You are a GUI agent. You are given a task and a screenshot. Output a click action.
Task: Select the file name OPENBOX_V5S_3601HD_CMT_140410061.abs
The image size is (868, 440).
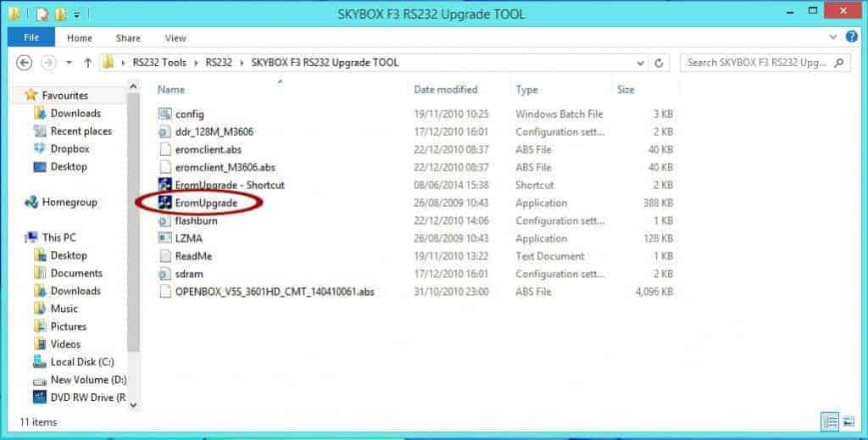[x=275, y=292]
